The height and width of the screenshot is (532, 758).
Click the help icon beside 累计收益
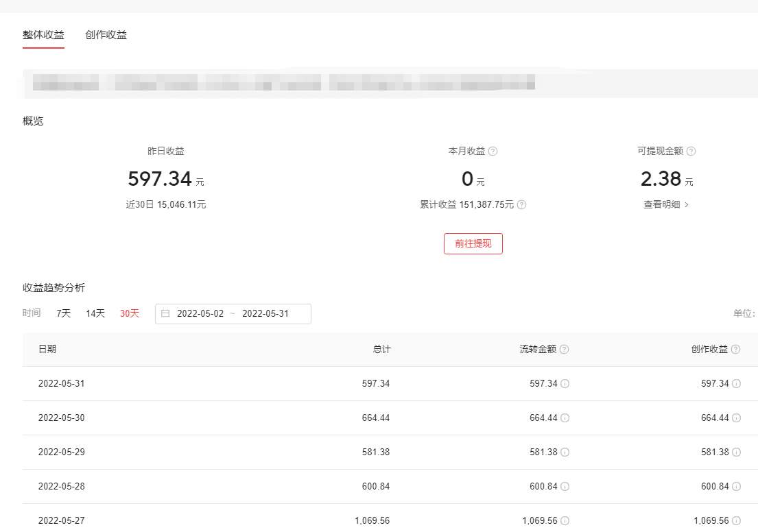521,205
